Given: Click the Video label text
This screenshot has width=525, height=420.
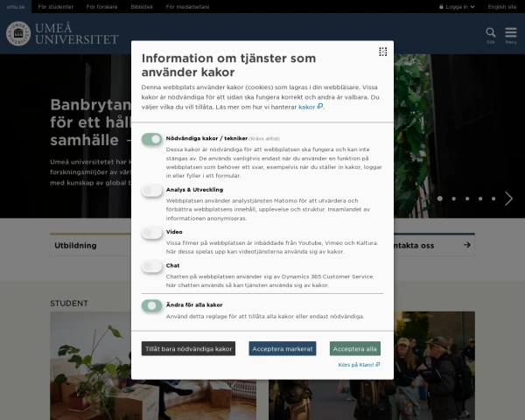Looking at the screenshot, I should tap(174, 232).
